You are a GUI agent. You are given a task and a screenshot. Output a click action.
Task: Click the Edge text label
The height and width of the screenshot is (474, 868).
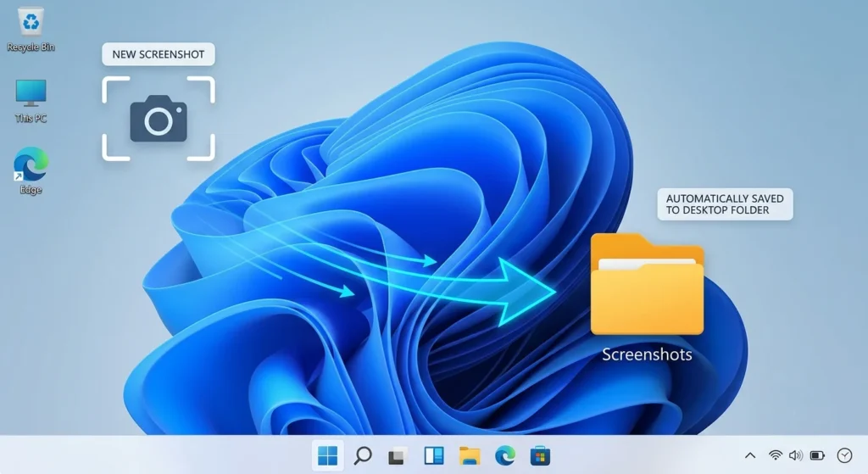tap(31, 190)
